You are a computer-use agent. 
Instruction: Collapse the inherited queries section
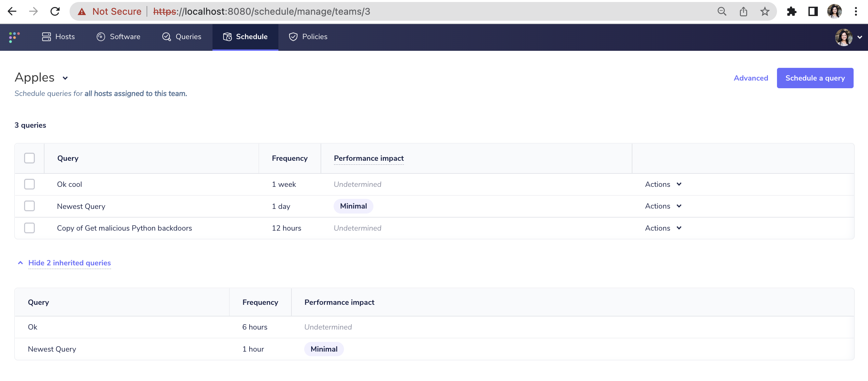click(69, 263)
